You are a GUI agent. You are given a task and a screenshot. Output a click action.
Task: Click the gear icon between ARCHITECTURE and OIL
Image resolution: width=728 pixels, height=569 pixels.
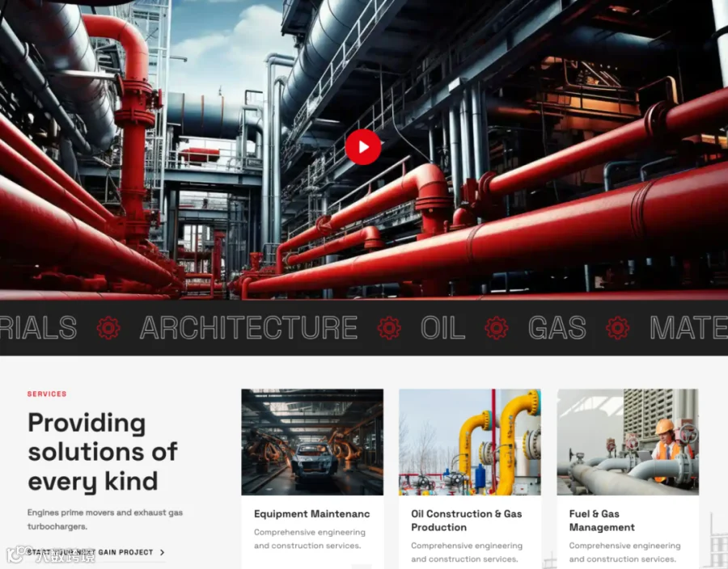coord(389,328)
